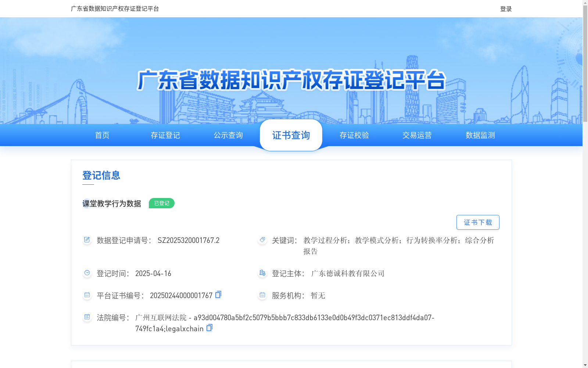Click the 已登记 status badge
The height and width of the screenshot is (368, 588).
point(162,203)
